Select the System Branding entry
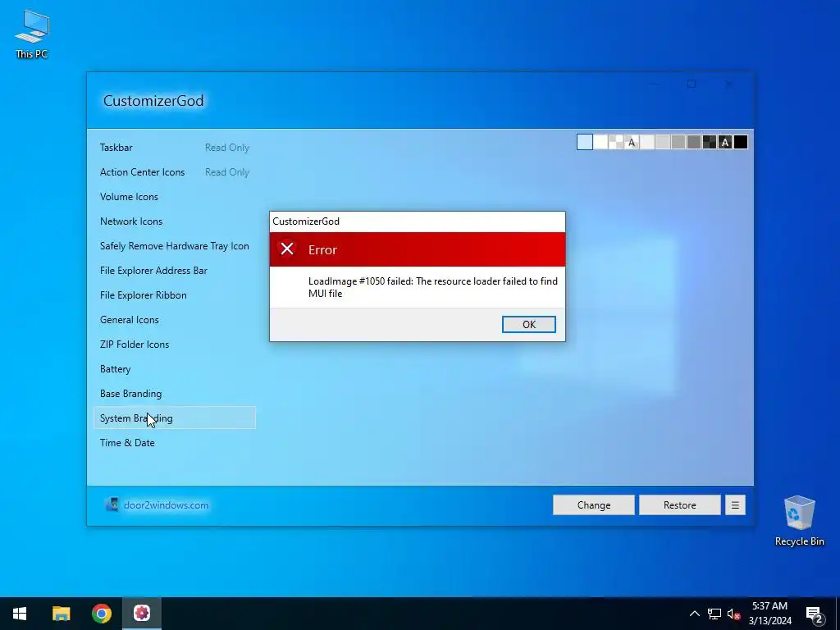Screen dimensions: 840x630 pyautogui.click(x=175, y=418)
